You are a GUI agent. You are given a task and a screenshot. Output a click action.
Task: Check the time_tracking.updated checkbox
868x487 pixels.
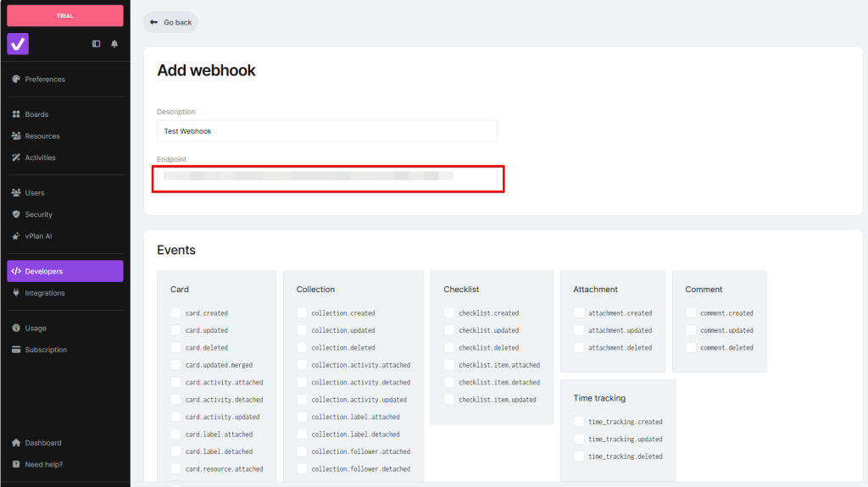579,440
